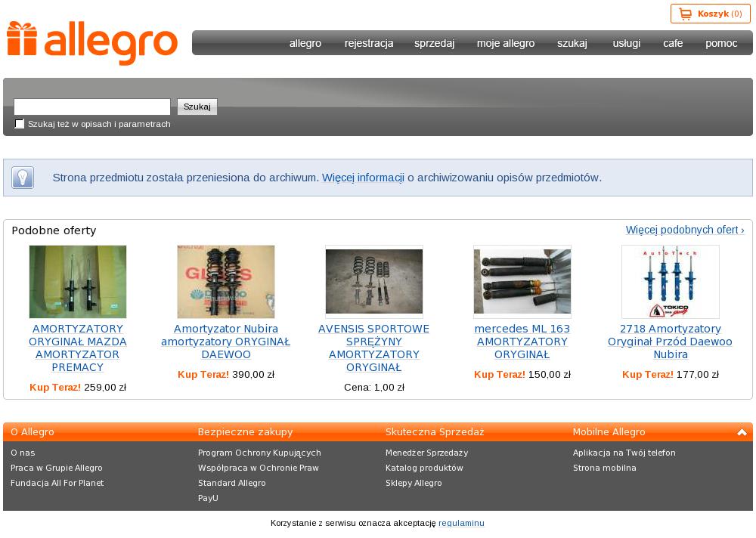Enable searching in descriptions and parameters
This screenshot has height=538, width=756.
tap(20, 124)
